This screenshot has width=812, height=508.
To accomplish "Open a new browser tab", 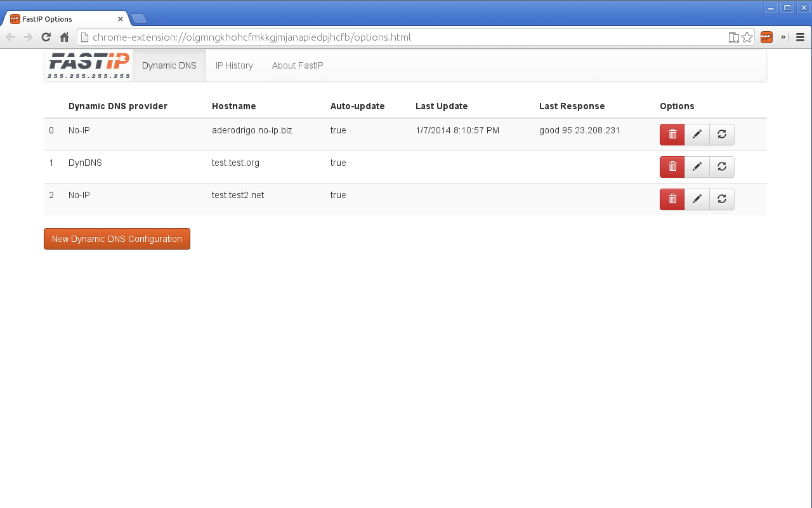I will tap(139, 18).
